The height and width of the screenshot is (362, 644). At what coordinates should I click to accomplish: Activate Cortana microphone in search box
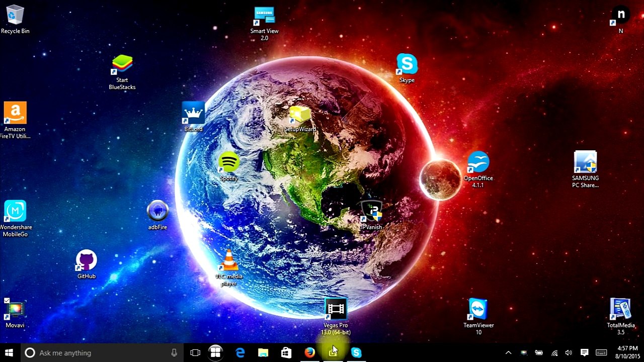(x=174, y=353)
